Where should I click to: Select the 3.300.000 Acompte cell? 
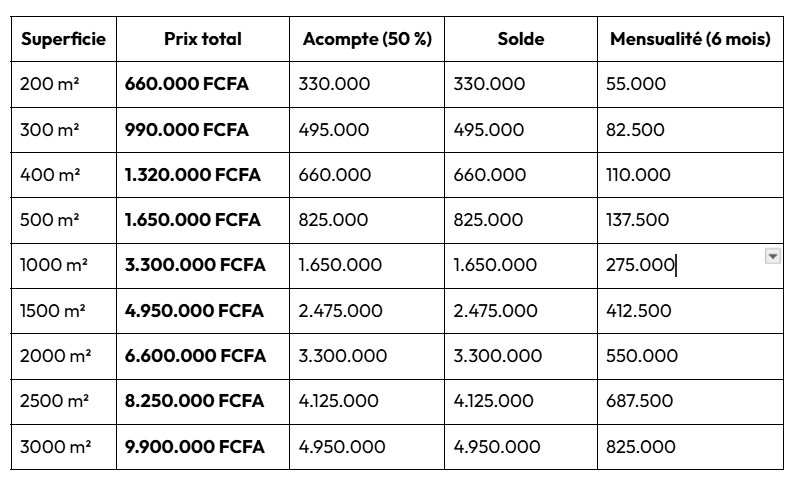pyautogui.click(x=367, y=357)
